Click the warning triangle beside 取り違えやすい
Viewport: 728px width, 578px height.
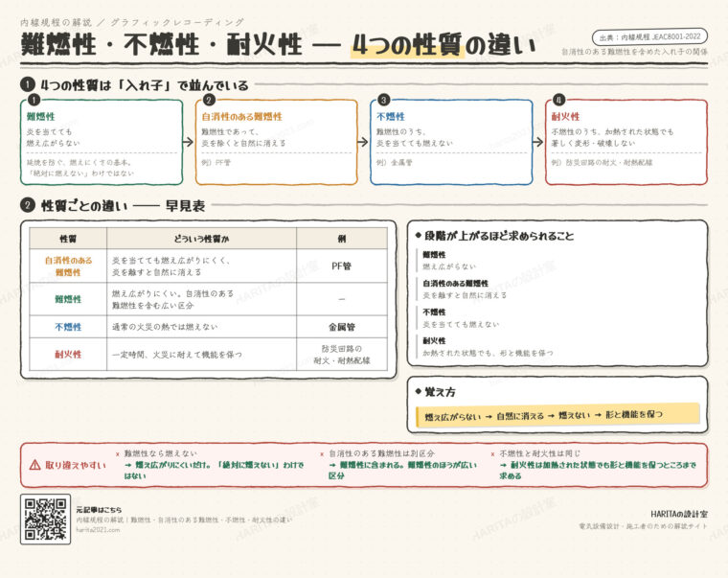coord(34,465)
